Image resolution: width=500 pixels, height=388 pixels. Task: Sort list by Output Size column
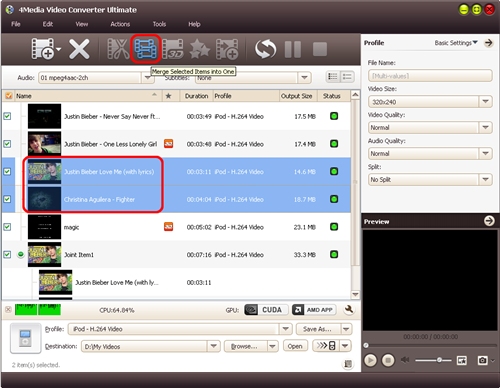click(297, 96)
